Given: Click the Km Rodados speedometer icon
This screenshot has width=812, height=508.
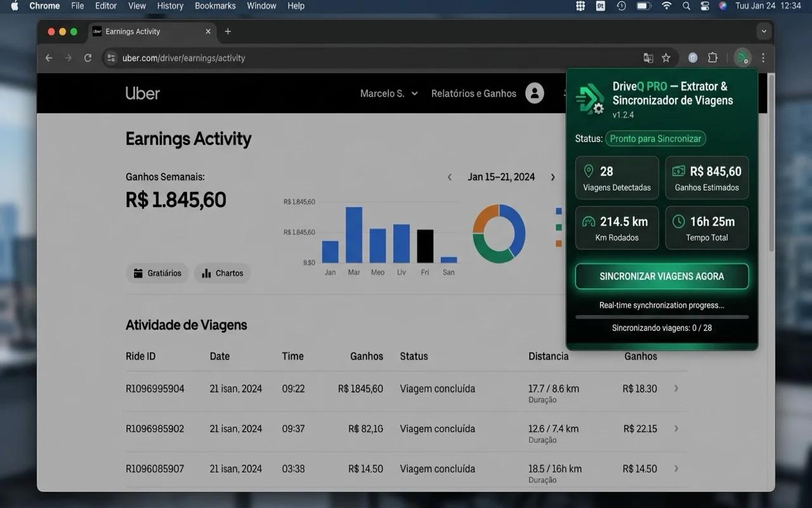Looking at the screenshot, I should 589,221.
